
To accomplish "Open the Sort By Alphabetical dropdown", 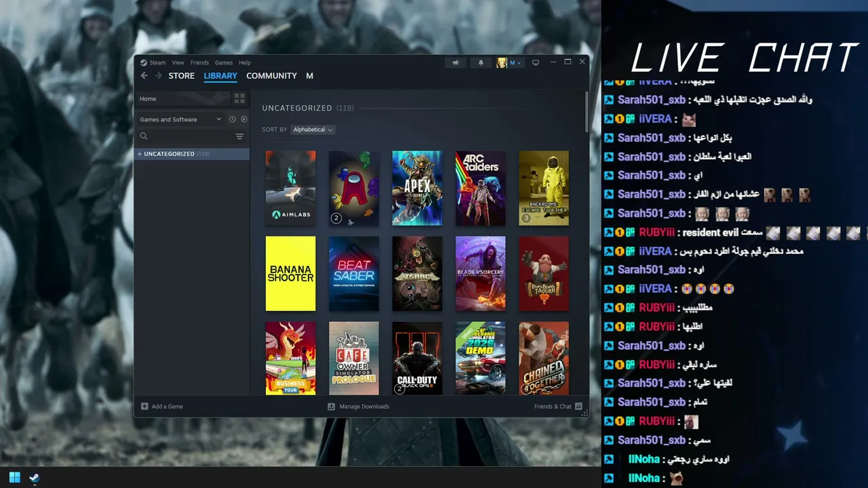I will point(313,129).
